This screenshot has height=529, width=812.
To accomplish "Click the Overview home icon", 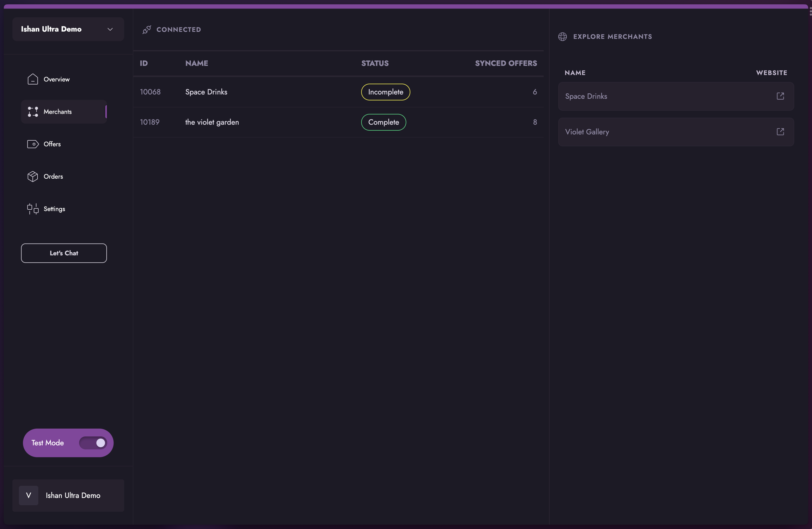I will click(33, 79).
